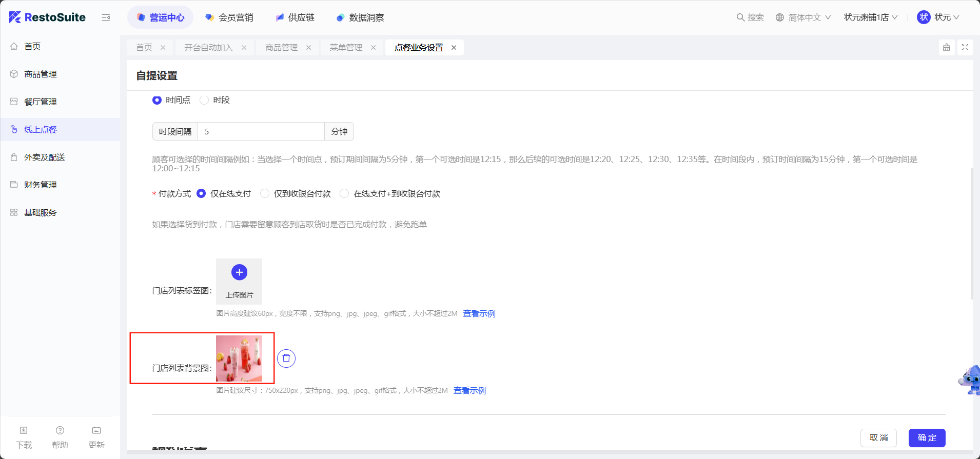This screenshot has height=459, width=980.
Task: Collapse the sidebar with the menu fold icon
Action: pyautogui.click(x=106, y=17)
